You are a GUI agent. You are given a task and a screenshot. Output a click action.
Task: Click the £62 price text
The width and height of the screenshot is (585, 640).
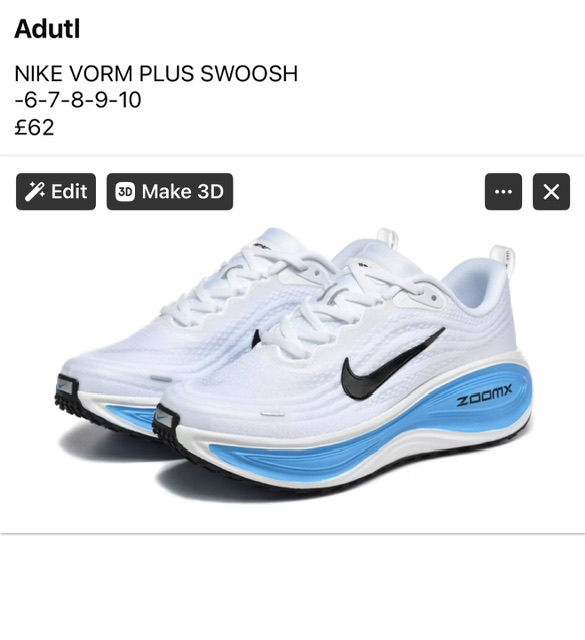click(x=34, y=127)
